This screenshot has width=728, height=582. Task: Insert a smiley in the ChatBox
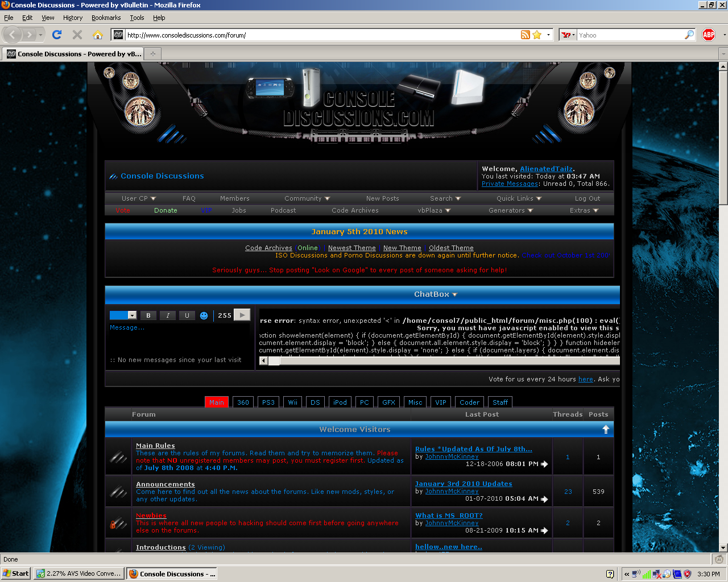[x=204, y=315]
